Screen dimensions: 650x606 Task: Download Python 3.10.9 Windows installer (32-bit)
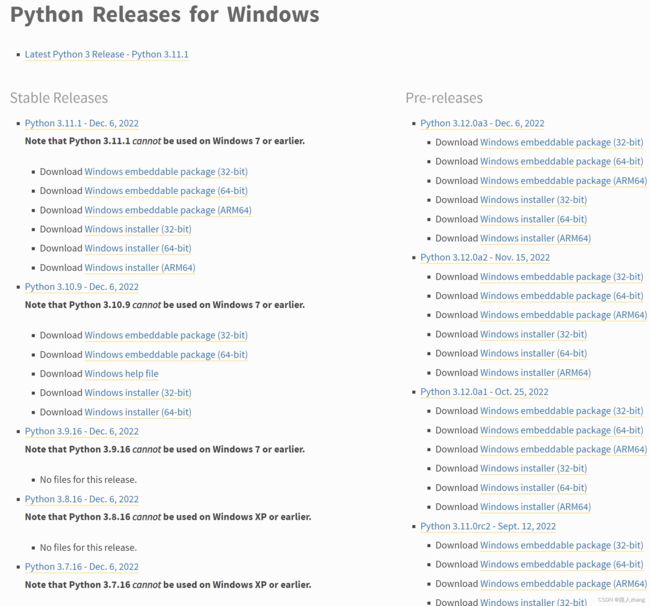pyautogui.click(x=138, y=393)
